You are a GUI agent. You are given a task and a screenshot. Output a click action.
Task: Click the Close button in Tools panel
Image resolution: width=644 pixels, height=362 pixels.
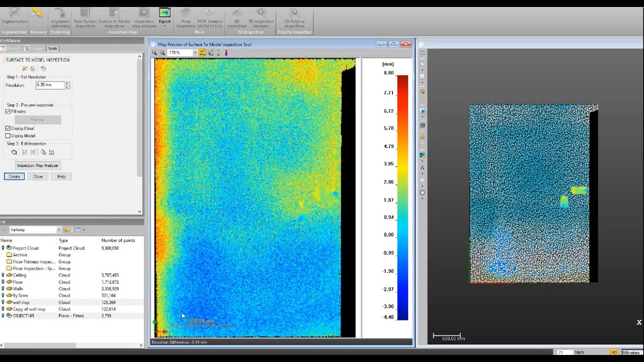(38, 176)
